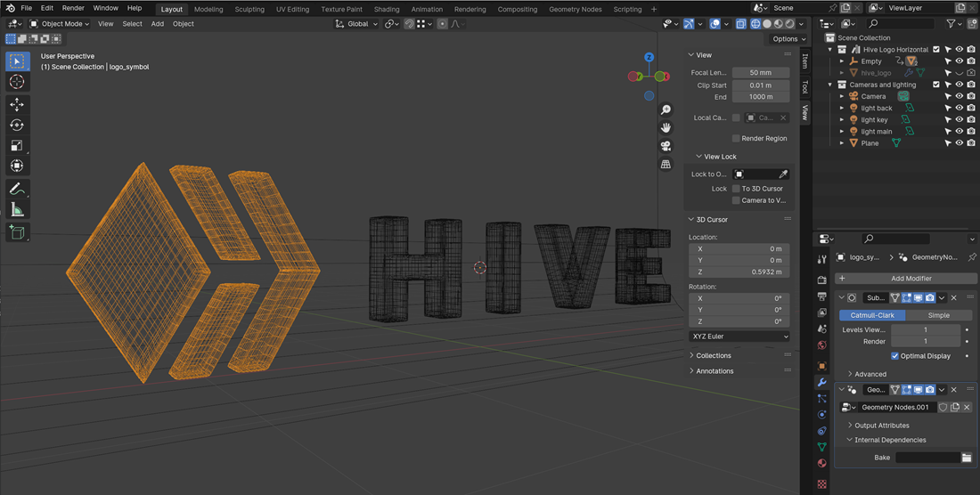The image size is (980, 495).
Task: Toggle X-ray view in viewport header
Action: (x=740, y=24)
